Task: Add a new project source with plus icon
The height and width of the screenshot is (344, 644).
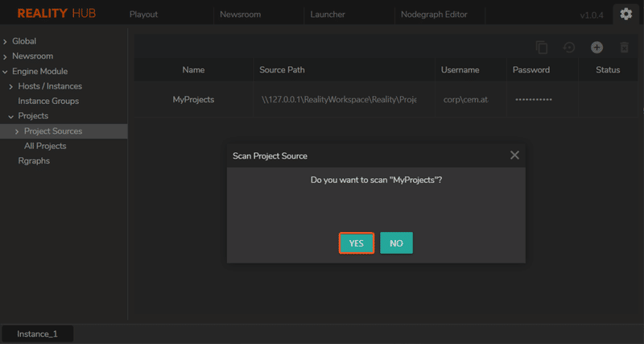Action: [597, 48]
